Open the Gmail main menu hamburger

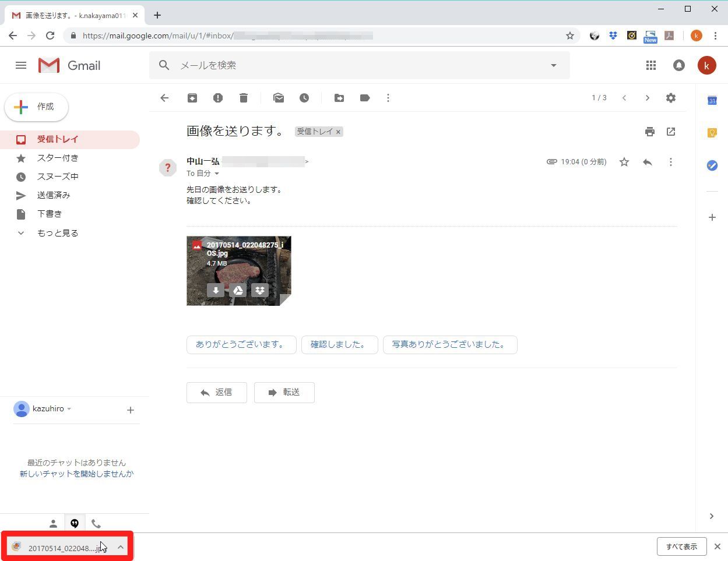[x=21, y=65]
